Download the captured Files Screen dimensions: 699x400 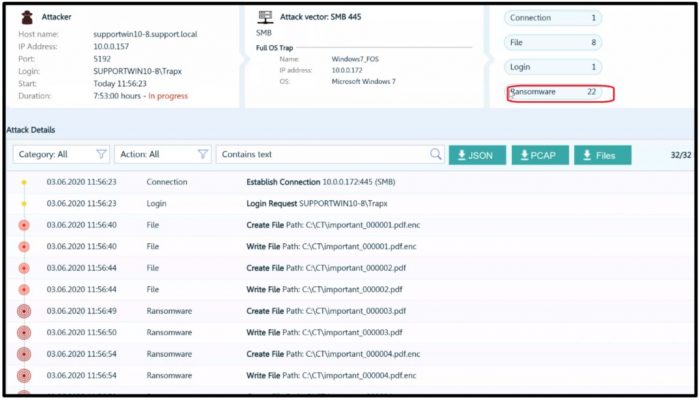tap(602, 155)
